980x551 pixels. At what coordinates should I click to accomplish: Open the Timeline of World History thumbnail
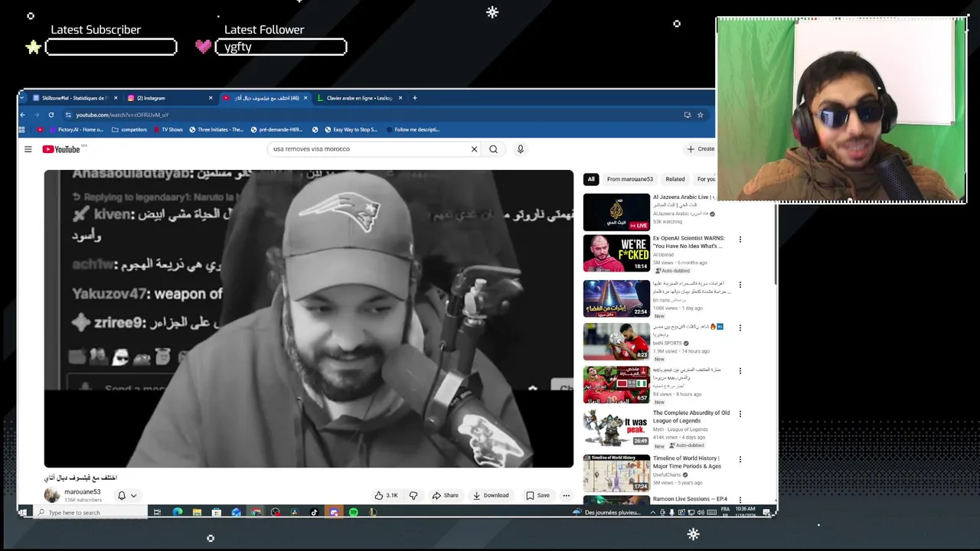616,473
